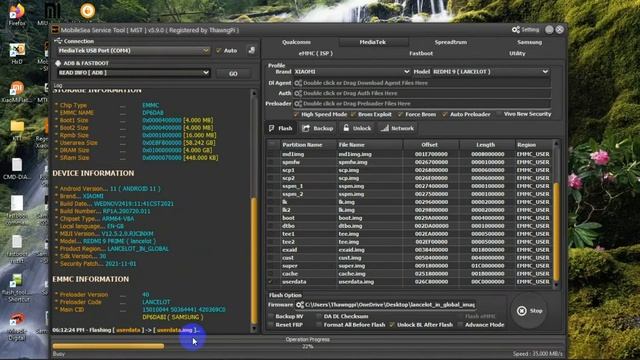Check the boot partition checkbox
The height and width of the screenshot is (360, 640).
(271, 218)
